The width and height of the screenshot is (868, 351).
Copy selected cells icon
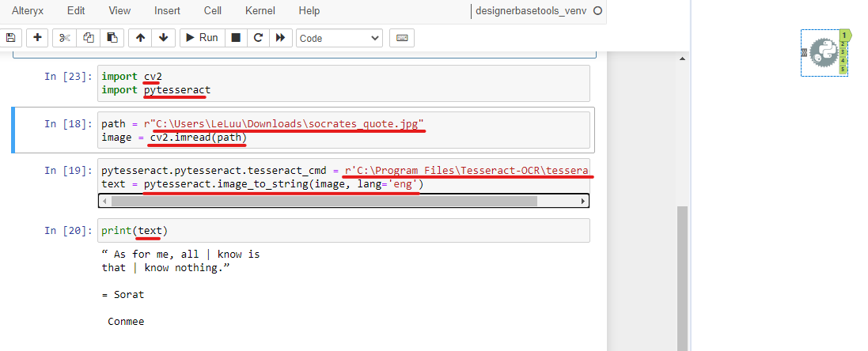tap(89, 38)
